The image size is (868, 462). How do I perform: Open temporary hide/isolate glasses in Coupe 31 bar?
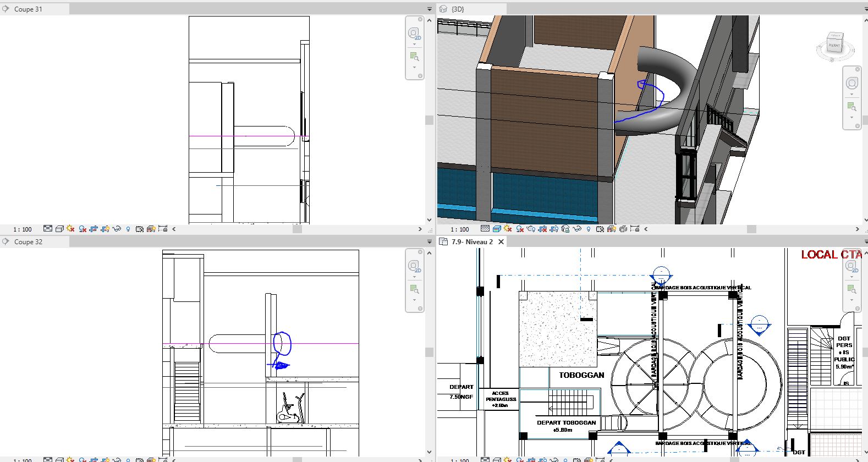117,229
